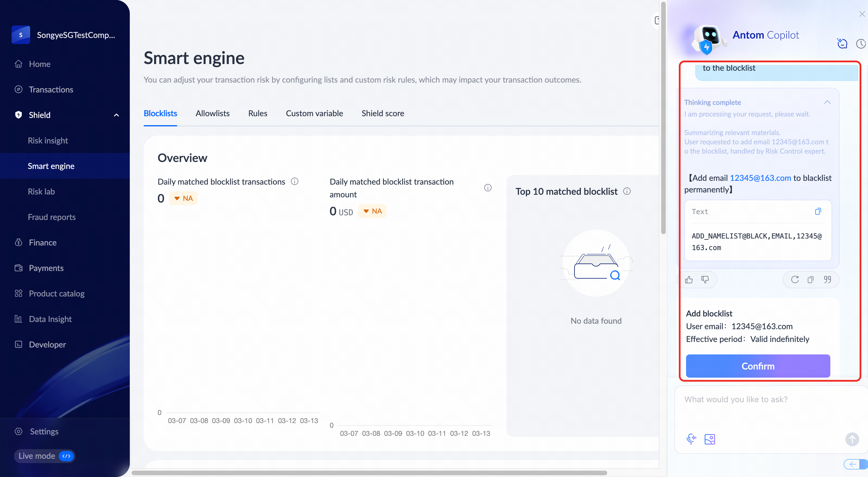
Task: Copy the Text code block content
Action: click(818, 211)
